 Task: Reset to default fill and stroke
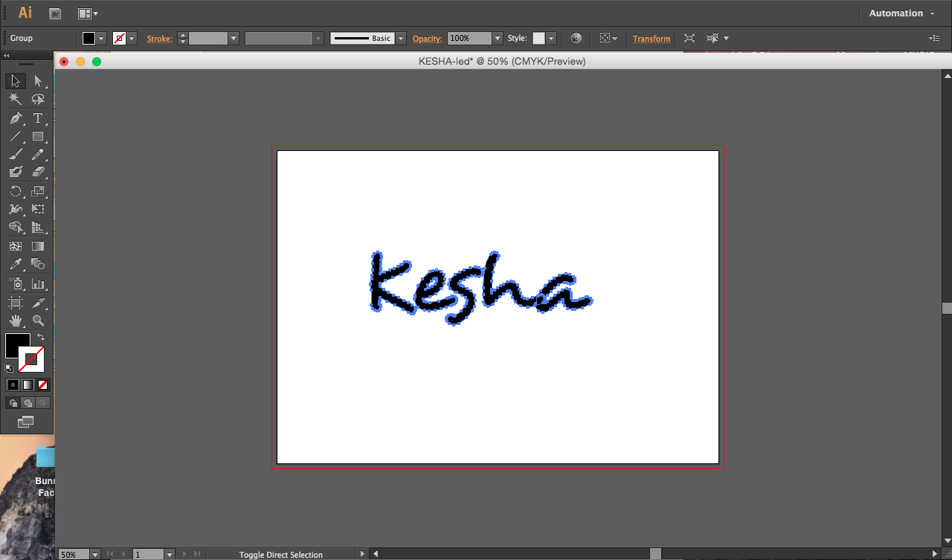[9, 367]
